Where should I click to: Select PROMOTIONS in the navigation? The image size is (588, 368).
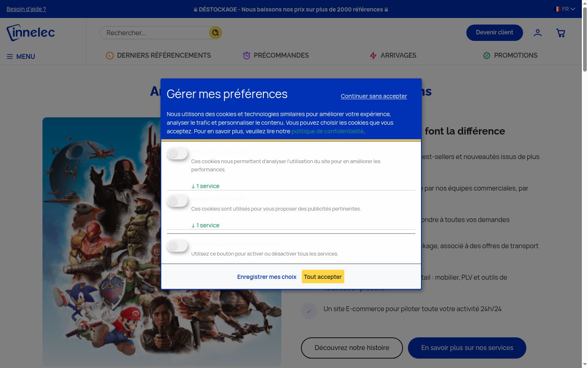click(510, 56)
